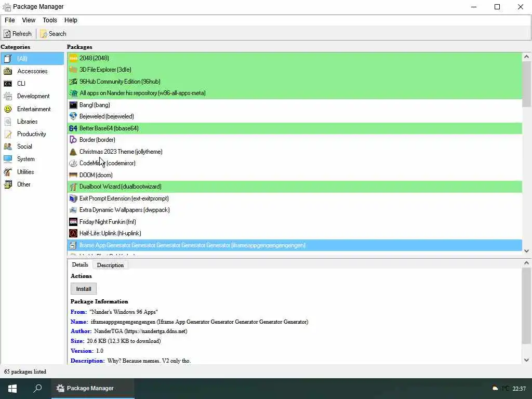Select the CLI category icon
Image resolution: width=532 pixels, height=399 pixels.
point(8,84)
